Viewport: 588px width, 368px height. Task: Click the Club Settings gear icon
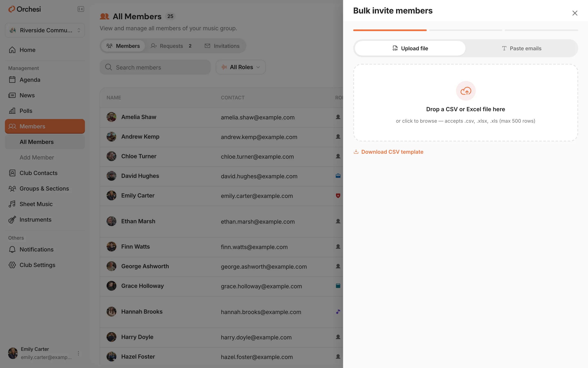point(12,265)
